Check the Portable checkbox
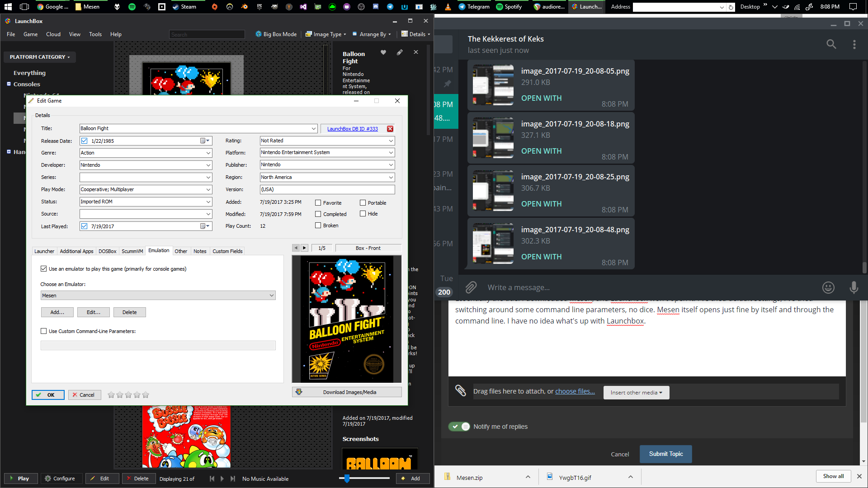This screenshot has width=868, height=488. (363, 203)
